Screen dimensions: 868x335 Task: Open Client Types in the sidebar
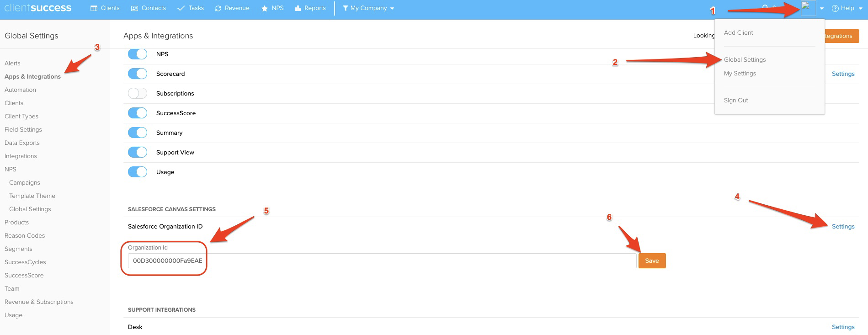coord(21,116)
